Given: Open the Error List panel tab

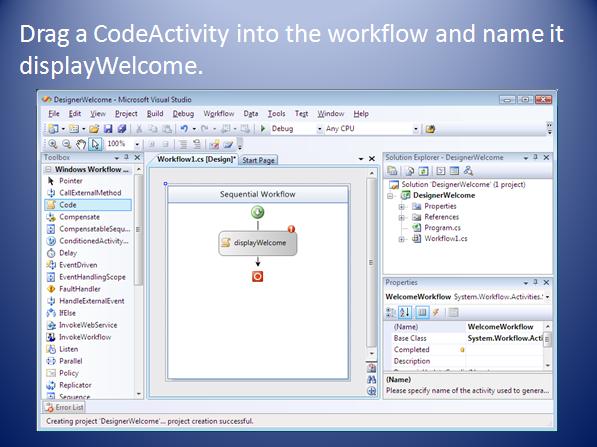Looking at the screenshot, I should [x=64, y=407].
